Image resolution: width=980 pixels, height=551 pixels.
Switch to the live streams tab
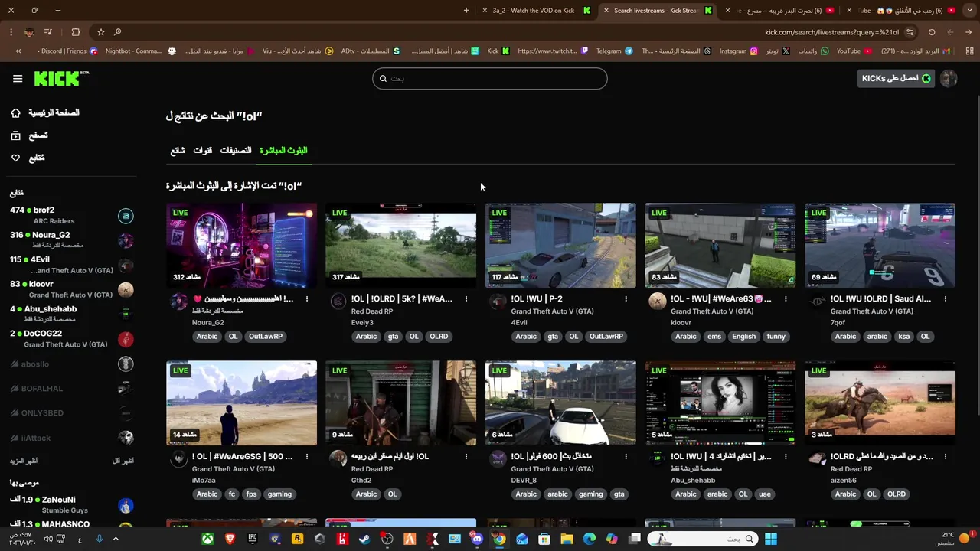coord(283,150)
